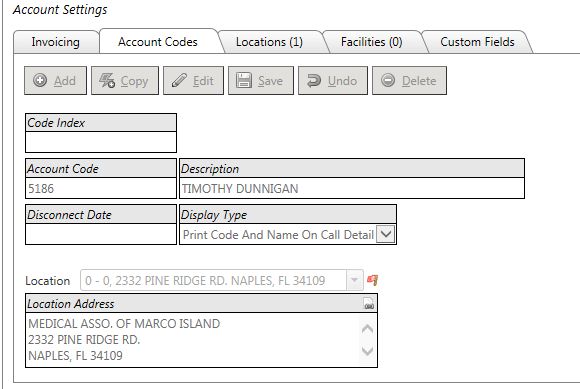The image size is (580, 389).
Task: Click the Delete button
Action: click(409, 81)
